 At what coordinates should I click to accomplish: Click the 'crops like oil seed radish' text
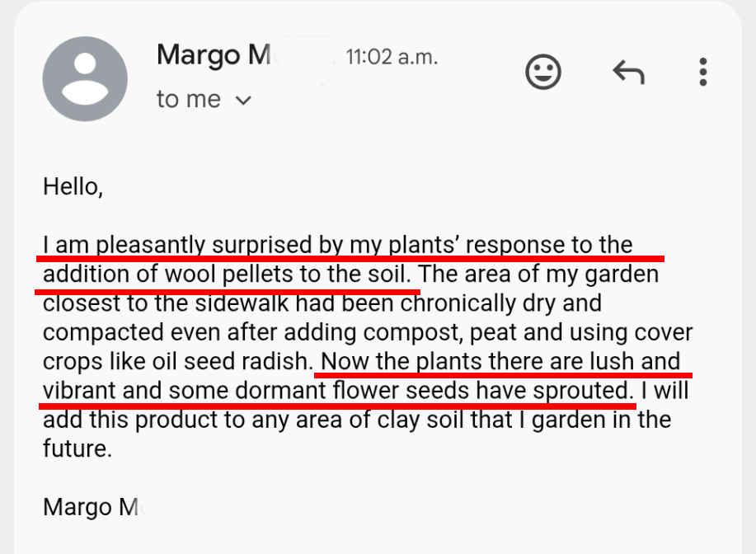tap(178, 361)
